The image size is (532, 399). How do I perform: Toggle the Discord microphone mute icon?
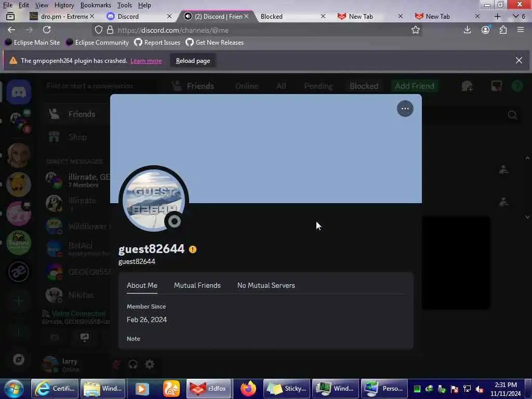click(116, 364)
